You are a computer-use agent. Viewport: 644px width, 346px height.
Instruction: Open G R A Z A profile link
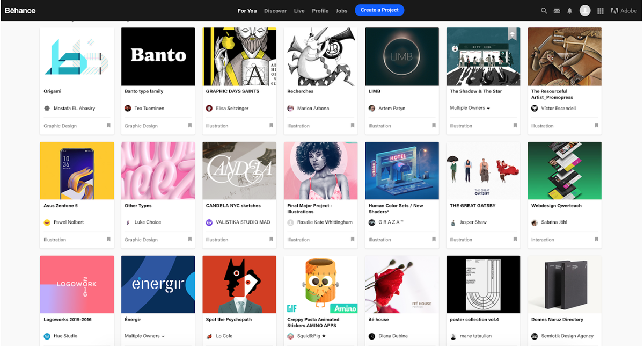[391, 222]
